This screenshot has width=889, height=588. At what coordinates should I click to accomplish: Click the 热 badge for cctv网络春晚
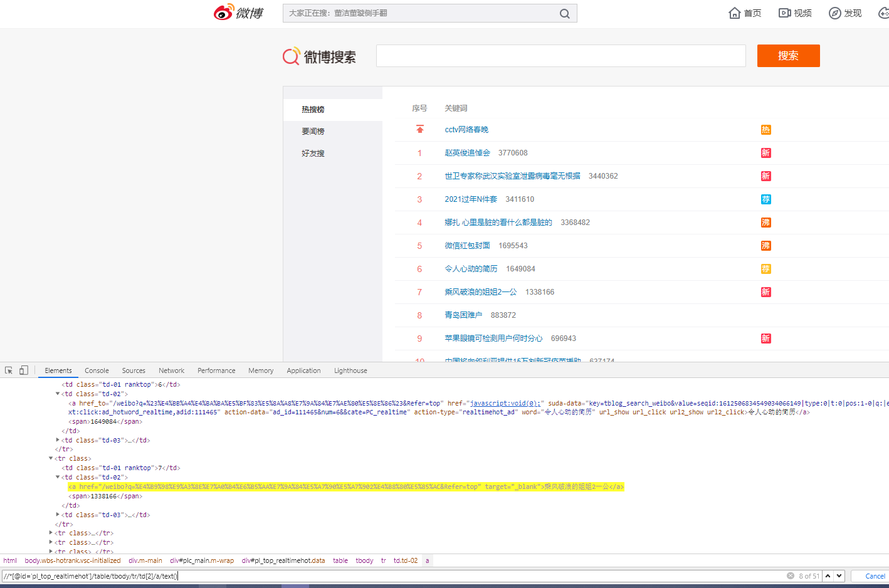point(765,130)
